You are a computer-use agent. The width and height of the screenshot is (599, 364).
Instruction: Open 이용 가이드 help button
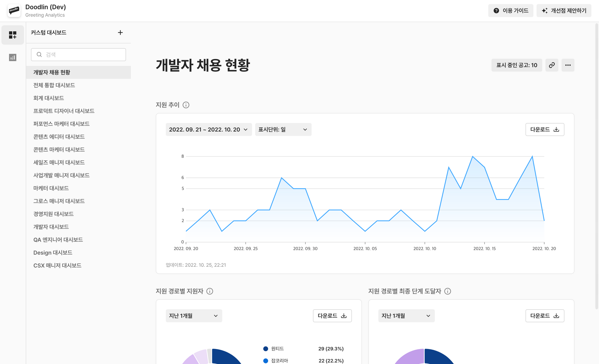pyautogui.click(x=511, y=11)
